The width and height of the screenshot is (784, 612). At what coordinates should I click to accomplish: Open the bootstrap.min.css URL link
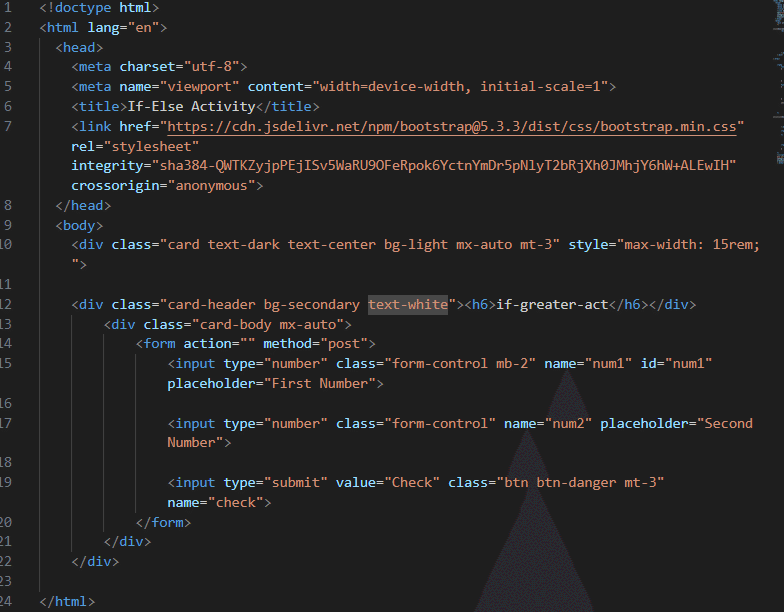pyautogui.click(x=452, y=126)
